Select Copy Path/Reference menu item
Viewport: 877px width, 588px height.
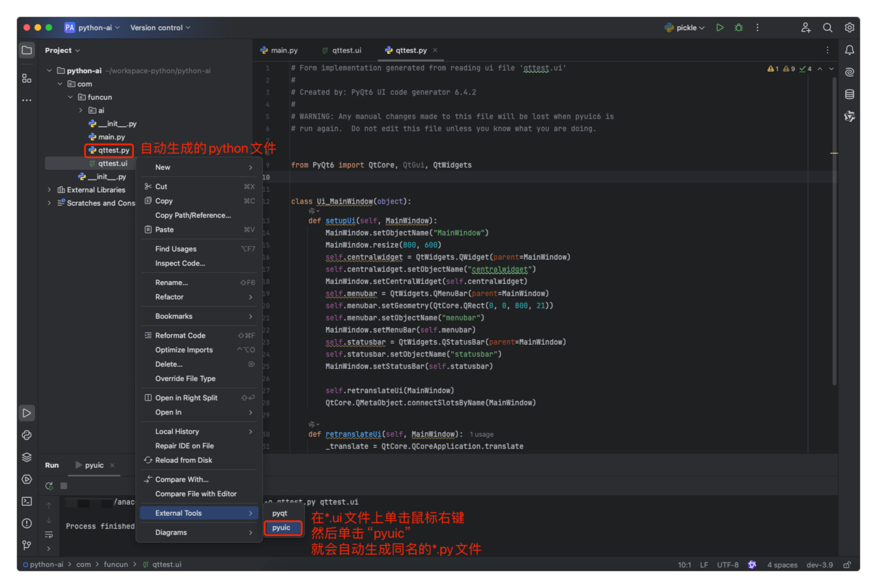point(199,215)
